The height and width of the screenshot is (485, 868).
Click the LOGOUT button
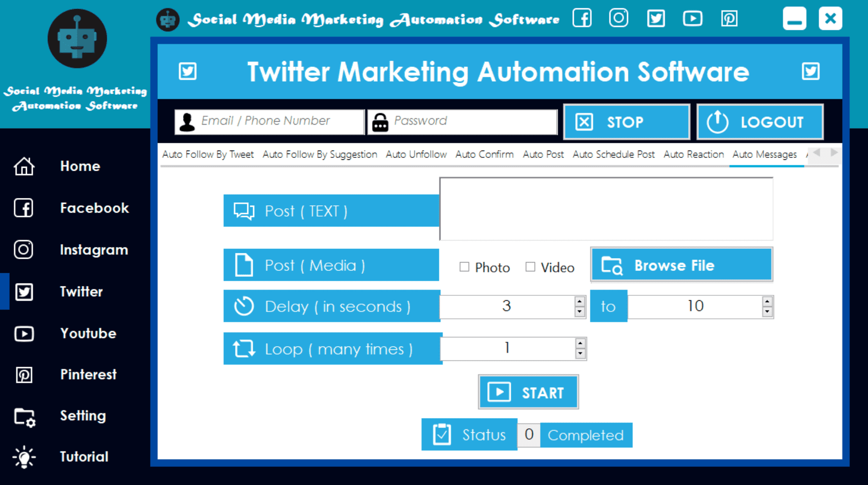click(760, 122)
